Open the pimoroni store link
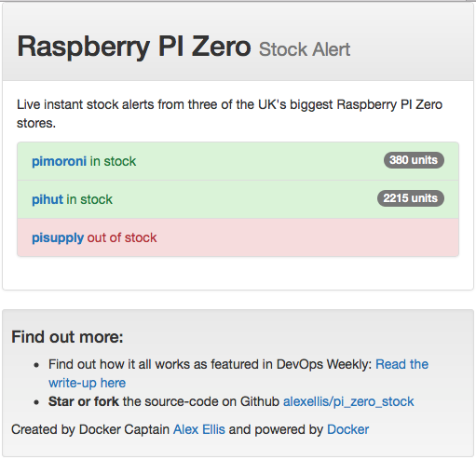Image resolution: width=476 pixels, height=460 pixels. coord(59,161)
